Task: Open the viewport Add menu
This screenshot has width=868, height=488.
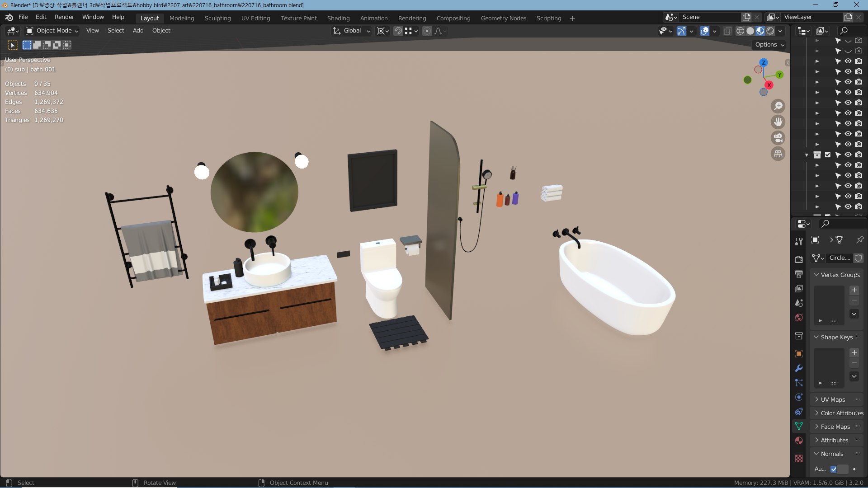Action: [x=138, y=31]
